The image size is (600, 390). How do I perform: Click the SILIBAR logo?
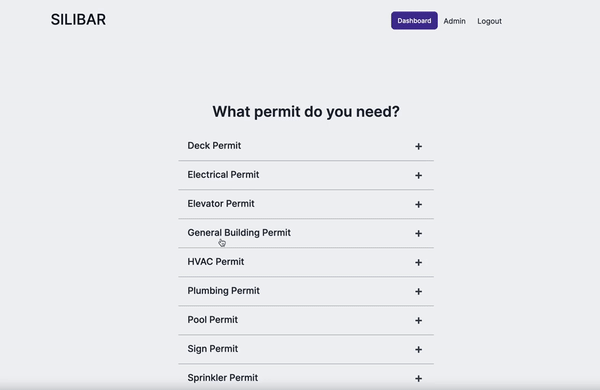tap(78, 20)
